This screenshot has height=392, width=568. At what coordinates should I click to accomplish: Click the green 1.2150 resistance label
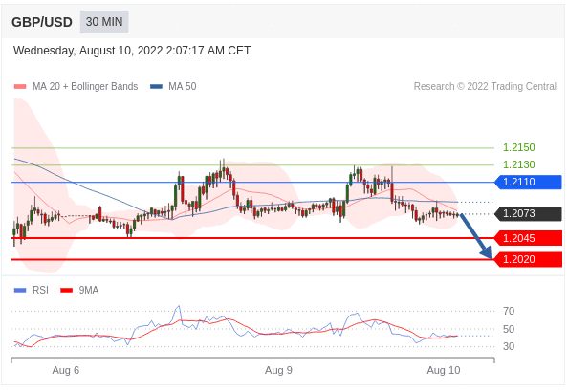pyautogui.click(x=518, y=147)
